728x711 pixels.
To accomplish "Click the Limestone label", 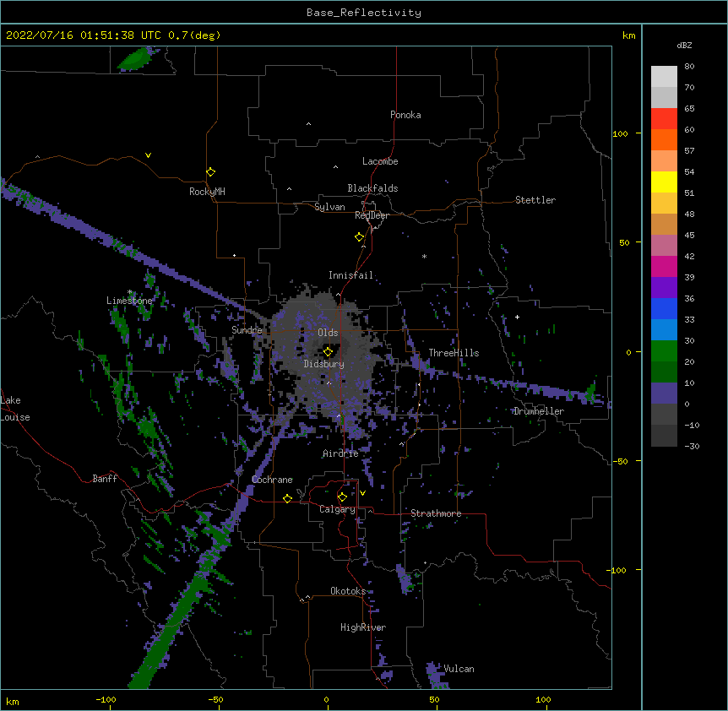I will pos(129,301).
